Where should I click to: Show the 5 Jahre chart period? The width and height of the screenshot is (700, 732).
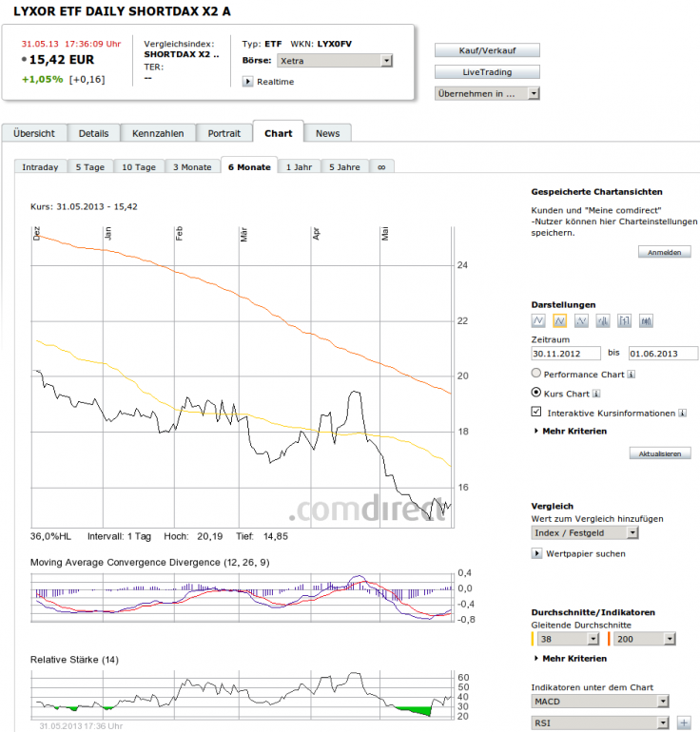pyautogui.click(x=344, y=166)
